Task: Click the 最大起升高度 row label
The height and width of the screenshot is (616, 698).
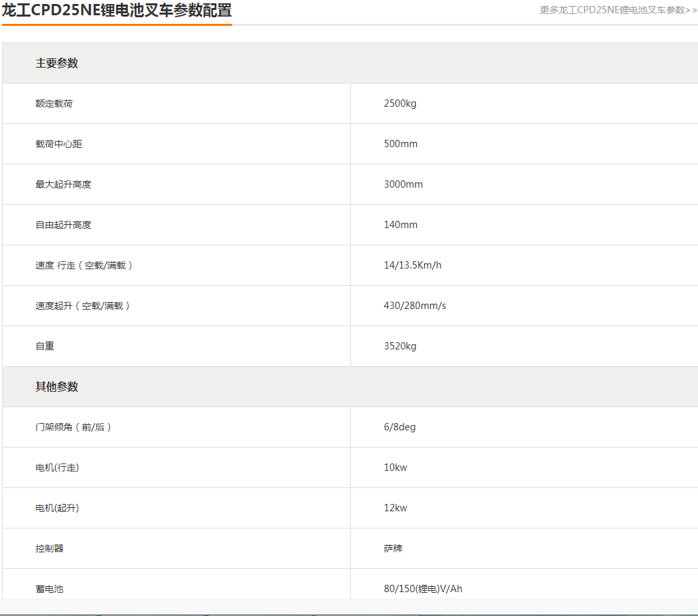Action: (64, 184)
